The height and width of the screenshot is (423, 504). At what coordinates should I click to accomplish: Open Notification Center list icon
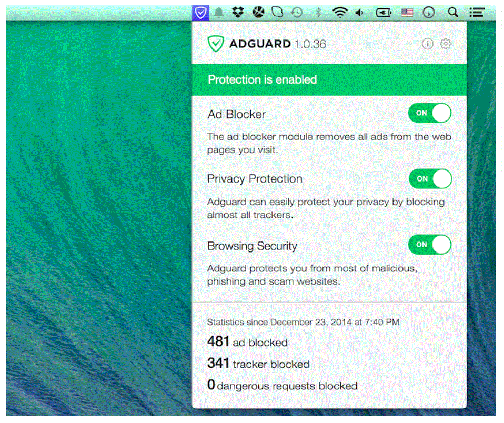(477, 13)
